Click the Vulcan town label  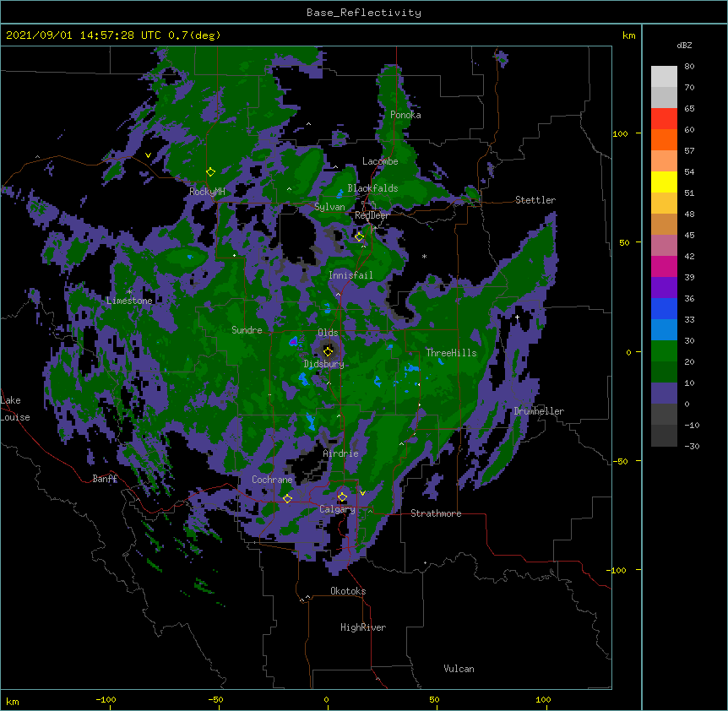tap(459, 669)
